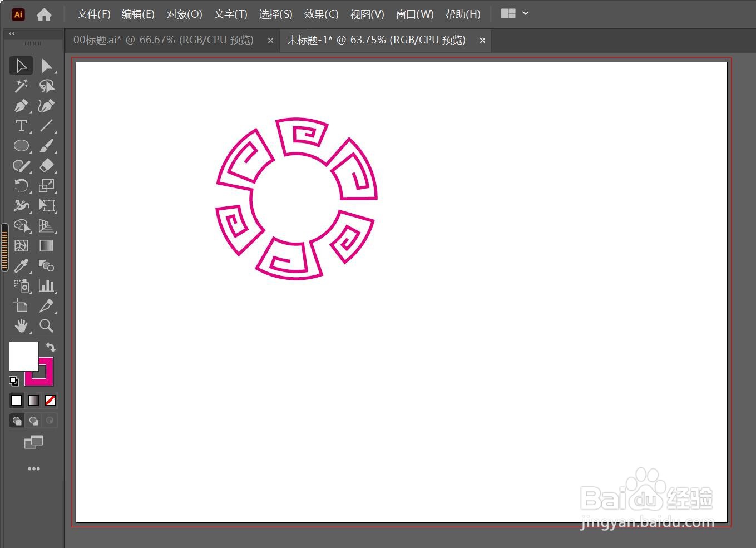Select the Curvature tool

pyautogui.click(x=47, y=106)
